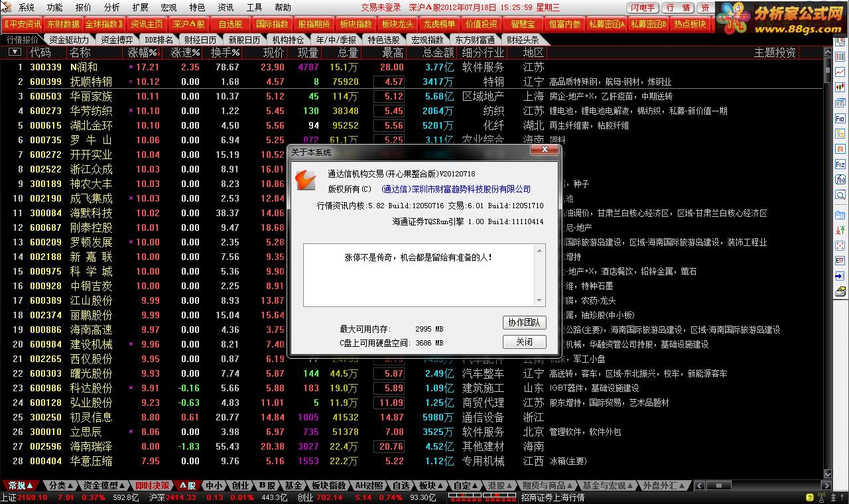Viewport: 849px width, 504px height.
Task: Click the dialog text box scrollbar up arrow
Action: point(540,250)
